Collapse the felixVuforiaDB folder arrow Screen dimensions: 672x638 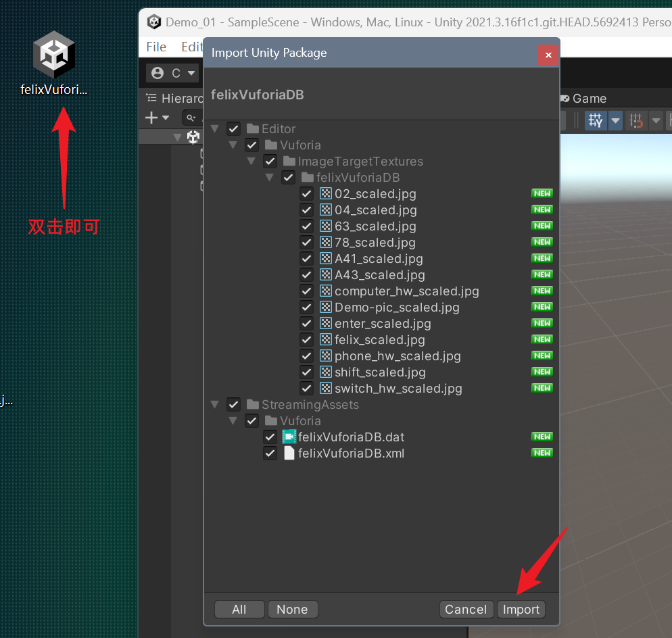click(x=270, y=177)
